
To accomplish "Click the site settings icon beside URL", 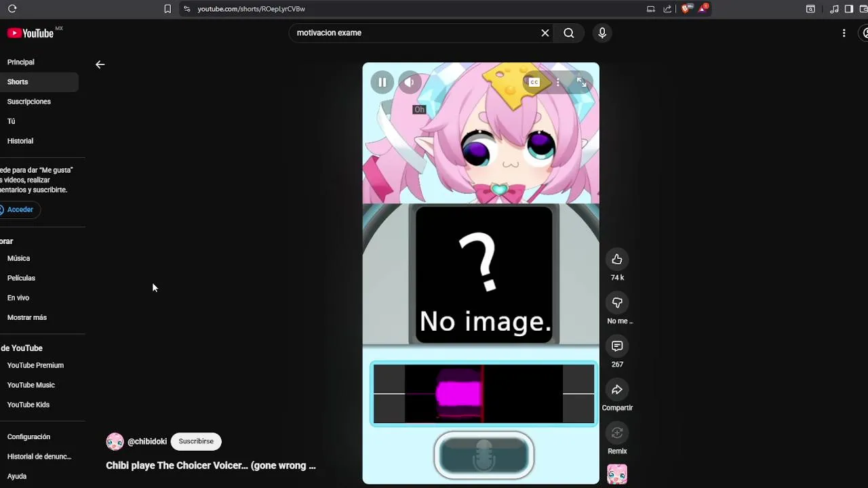I will [x=186, y=9].
